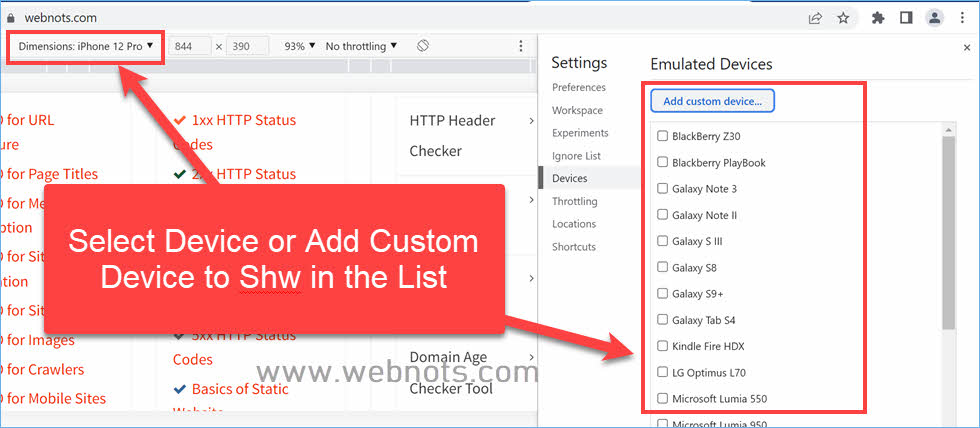The width and height of the screenshot is (980, 428).
Task: Open device toolbar three-dot options menu
Action: pos(520,46)
